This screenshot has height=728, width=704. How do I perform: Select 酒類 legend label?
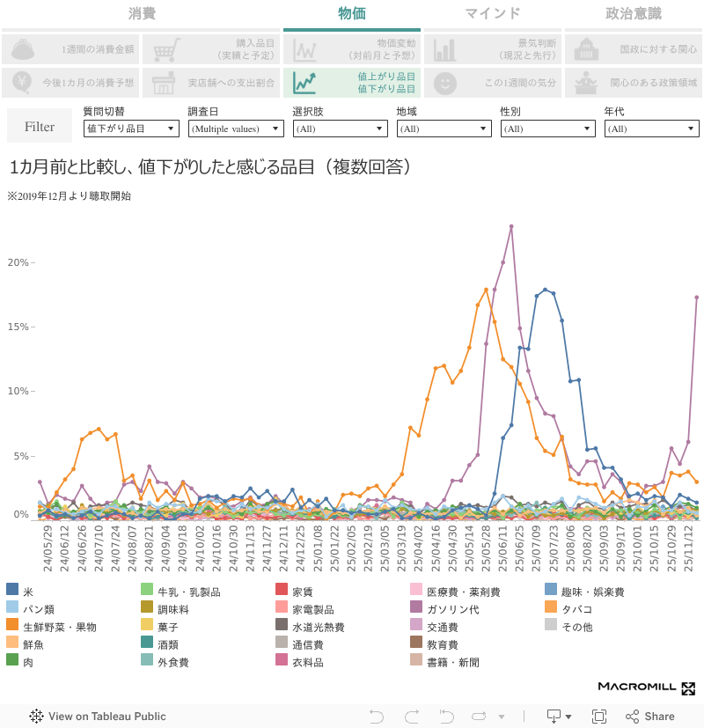click(168, 645)
